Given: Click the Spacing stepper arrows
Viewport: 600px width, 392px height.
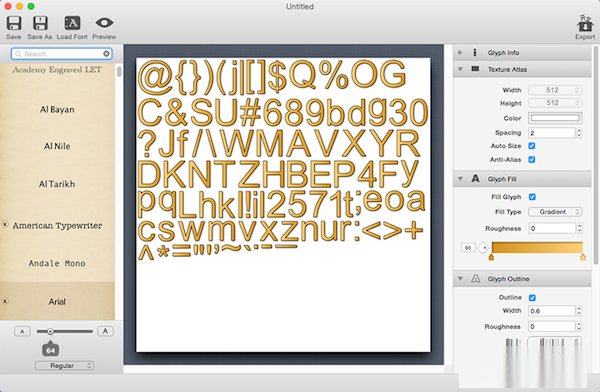Looking at the screenshot, I should 579,133.
